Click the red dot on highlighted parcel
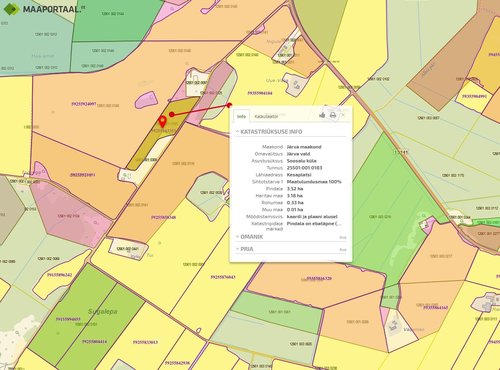 171,114
